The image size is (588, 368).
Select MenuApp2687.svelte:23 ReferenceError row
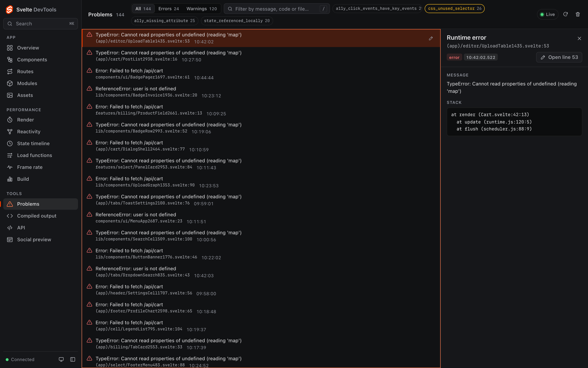click(x=261, y=218)
